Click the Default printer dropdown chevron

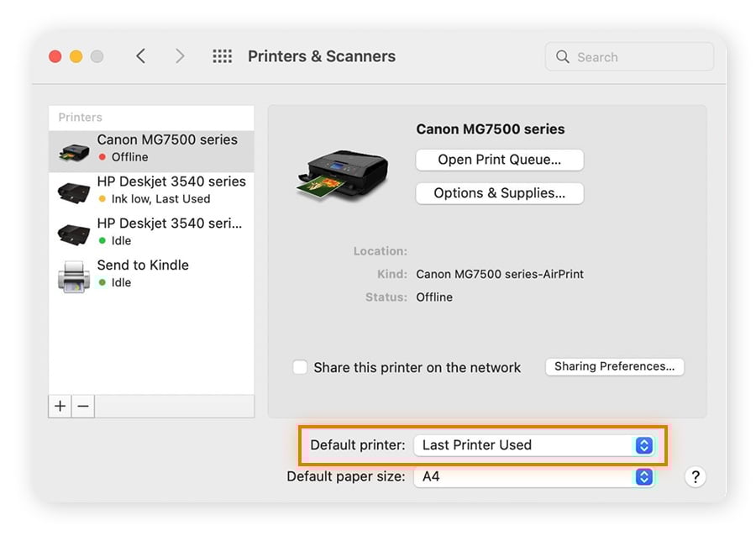click(x=643, y=445)
